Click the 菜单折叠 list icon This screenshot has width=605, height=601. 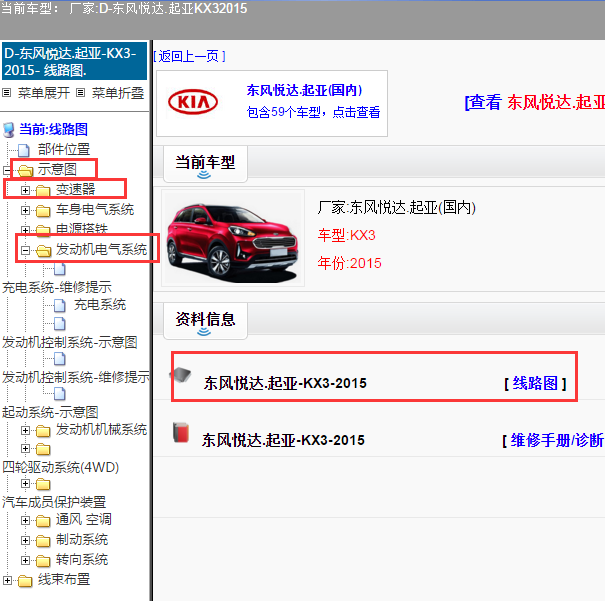[x=80, y=93]
